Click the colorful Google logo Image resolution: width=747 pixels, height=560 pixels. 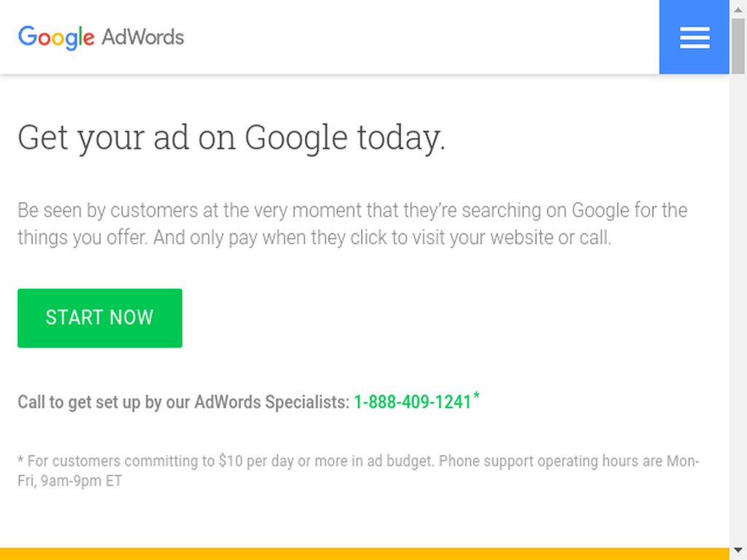(x=56, y=38)
